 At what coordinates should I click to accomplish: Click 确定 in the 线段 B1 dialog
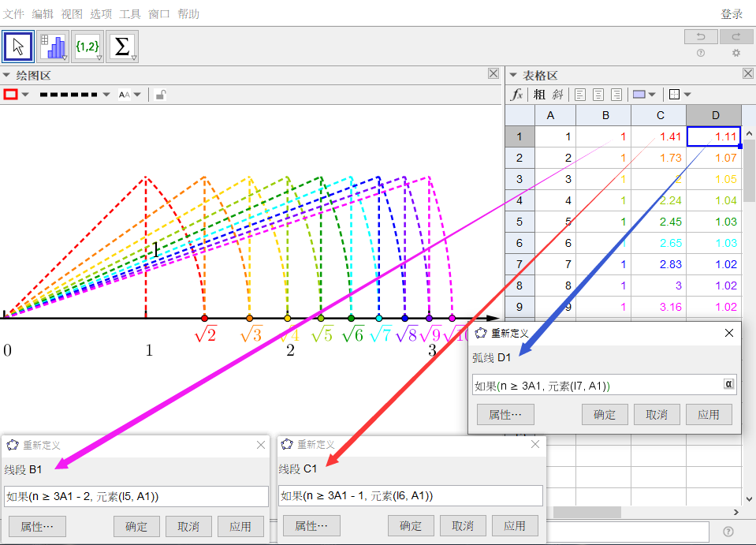point(136,526)
